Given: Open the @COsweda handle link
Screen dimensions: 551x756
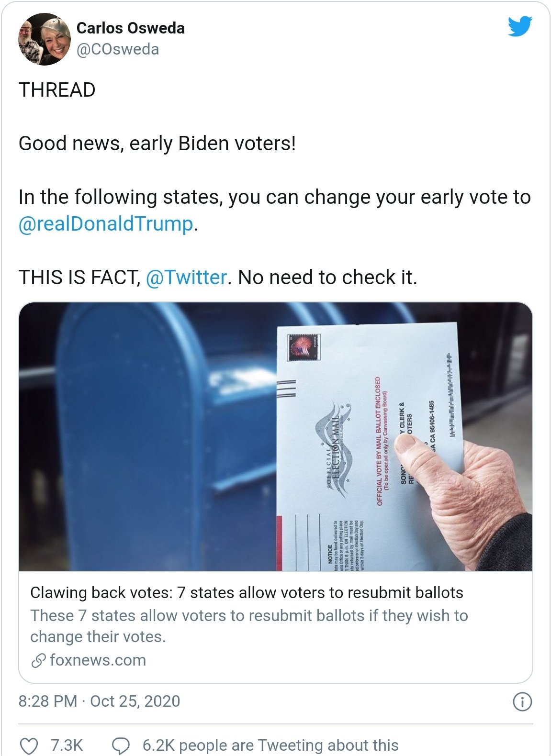Looking at the screenshot, I should (x=118, y=49).
